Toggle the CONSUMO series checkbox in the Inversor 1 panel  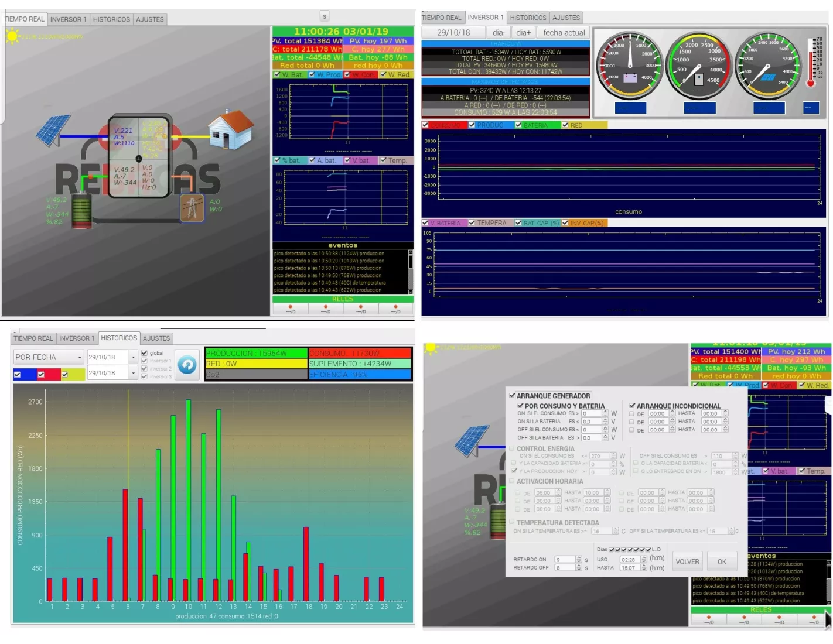[x=425, y=125]
